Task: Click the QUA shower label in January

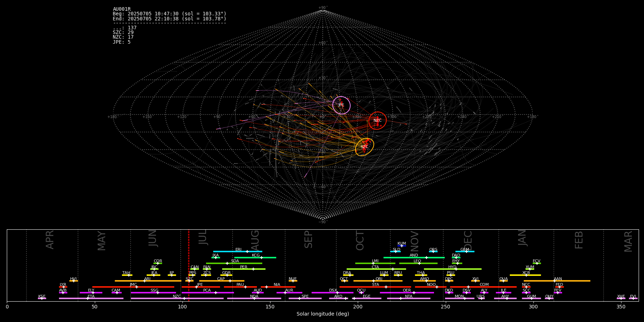Action: click(x=503, y=279)
